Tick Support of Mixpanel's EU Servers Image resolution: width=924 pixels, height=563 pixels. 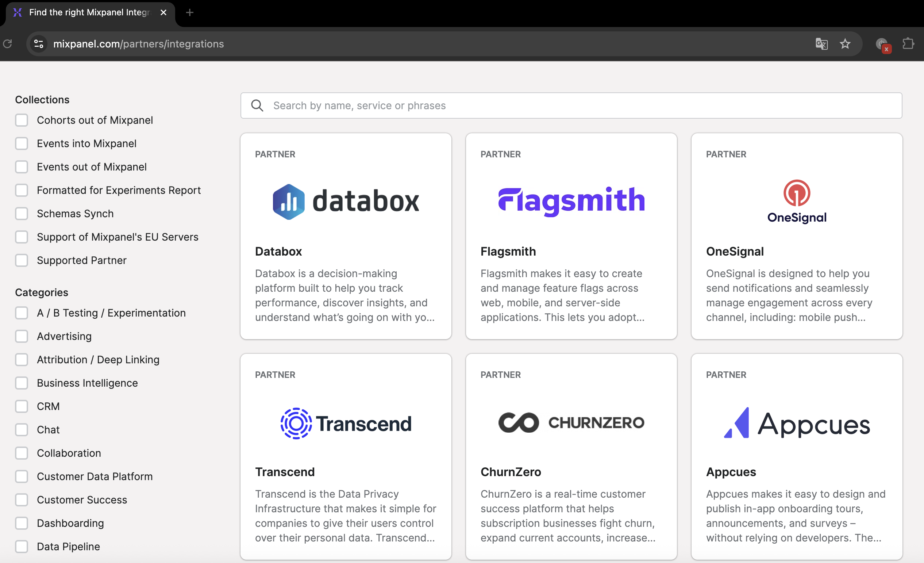(22, 237)
